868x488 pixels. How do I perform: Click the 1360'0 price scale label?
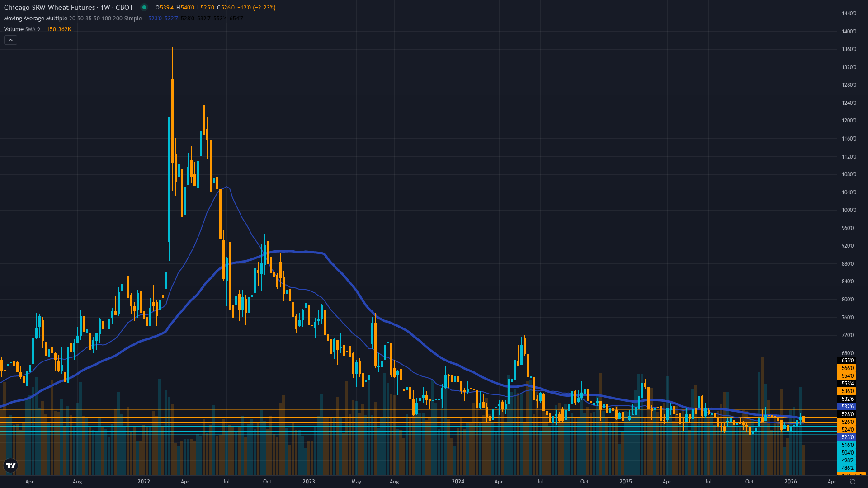click(x=849, y=49)
